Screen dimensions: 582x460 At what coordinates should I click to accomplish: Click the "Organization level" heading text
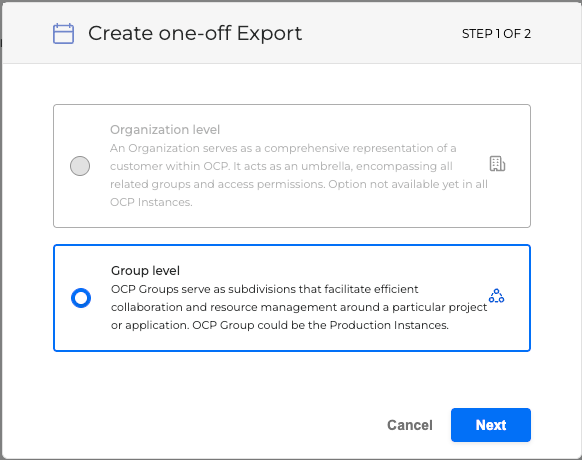tap(165, 130)
